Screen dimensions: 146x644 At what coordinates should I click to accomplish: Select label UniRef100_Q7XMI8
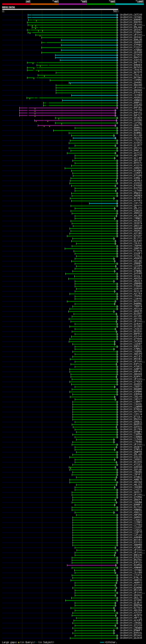131,55
